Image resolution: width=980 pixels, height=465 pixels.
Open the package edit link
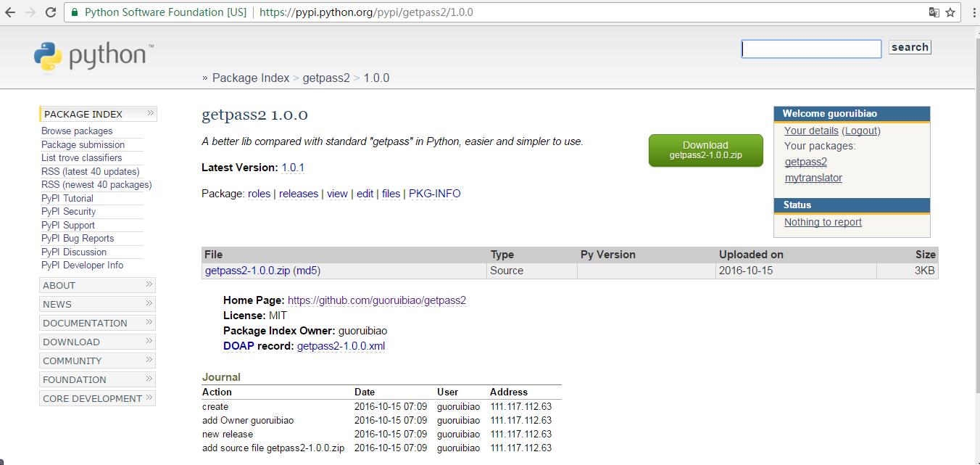pyautogui.click(x=365, y=194)
